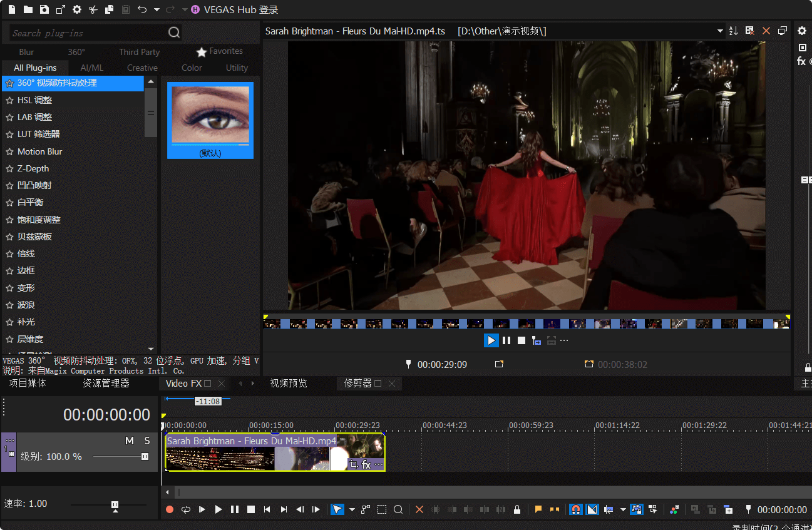Click the (默认) preset thumbnail showing the eye

(210, 116)
